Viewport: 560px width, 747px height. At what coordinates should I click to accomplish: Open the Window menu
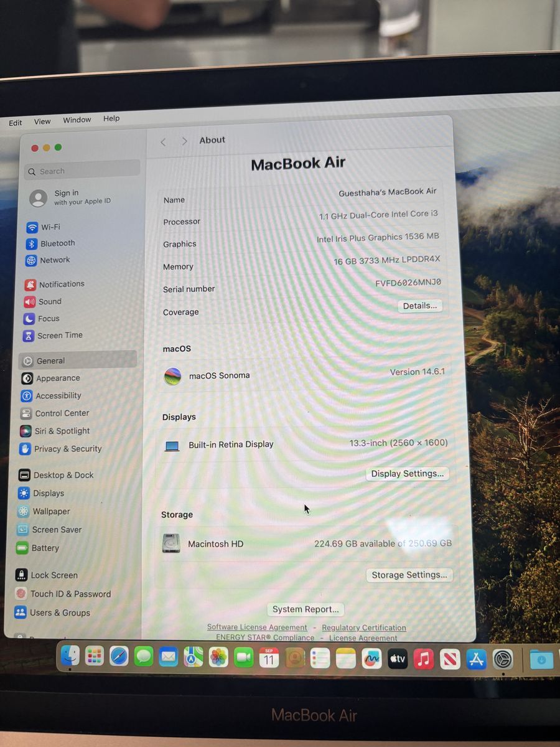[x=77, y=120]
